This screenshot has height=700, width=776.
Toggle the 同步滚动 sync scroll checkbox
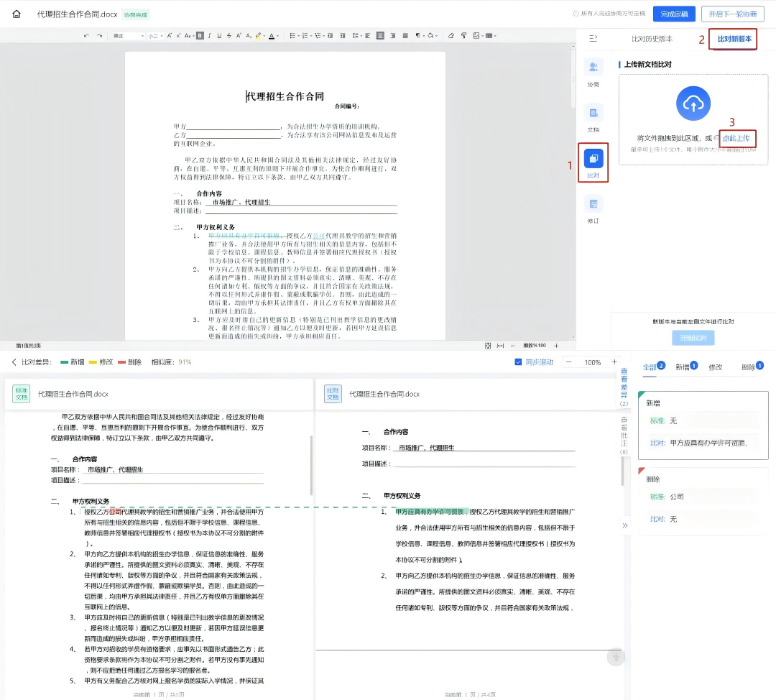[519, 362]
